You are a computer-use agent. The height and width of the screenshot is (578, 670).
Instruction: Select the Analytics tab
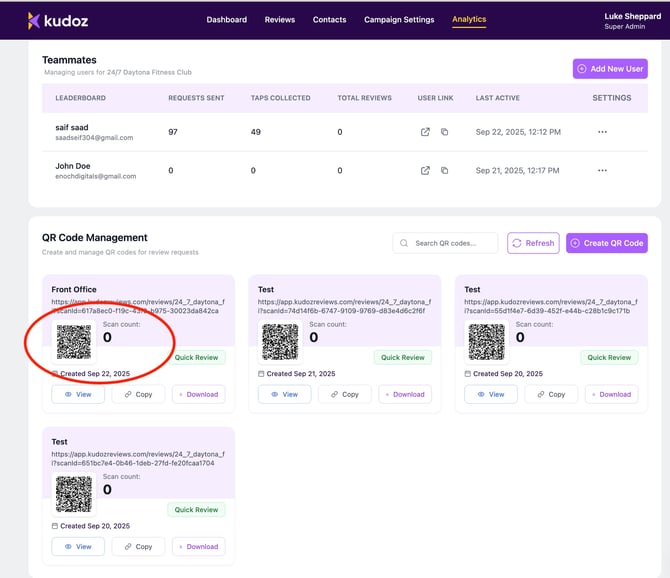click(469, 20)
